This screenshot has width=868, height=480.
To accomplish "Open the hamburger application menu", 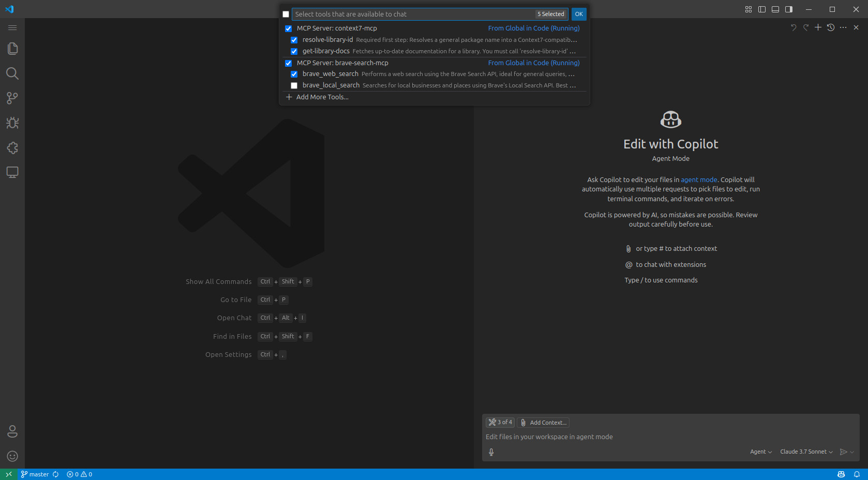I will point(12,27).
